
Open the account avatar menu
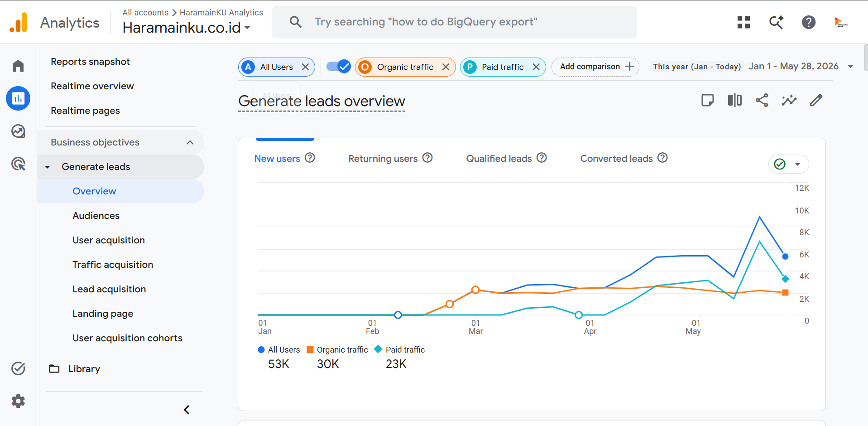point(841,22)
